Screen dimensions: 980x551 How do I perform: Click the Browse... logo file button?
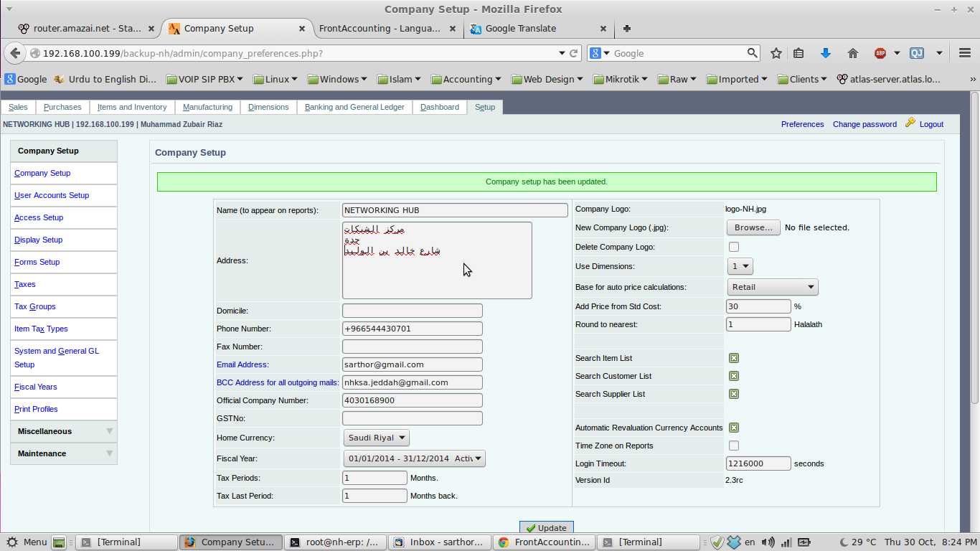point(753,227)
